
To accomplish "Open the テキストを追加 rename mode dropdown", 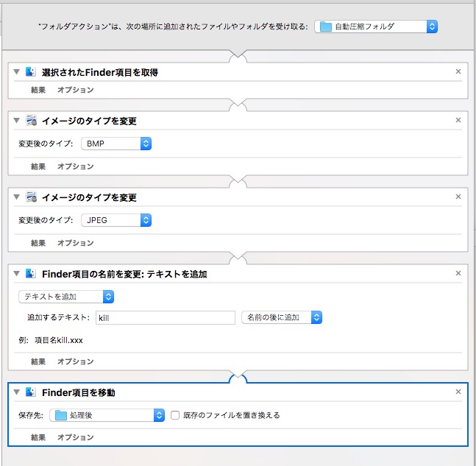I will [x=66, y=297].
